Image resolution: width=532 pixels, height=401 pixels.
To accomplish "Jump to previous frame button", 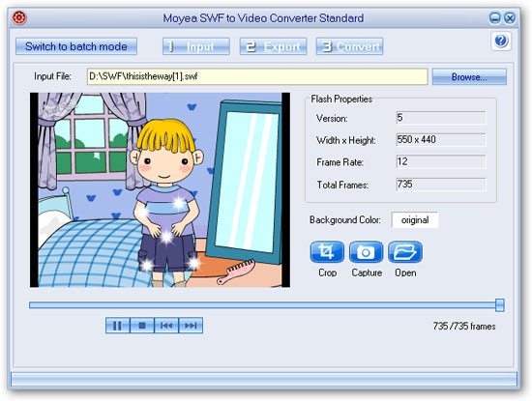I will pyautogui.click(x=166, y=326).
